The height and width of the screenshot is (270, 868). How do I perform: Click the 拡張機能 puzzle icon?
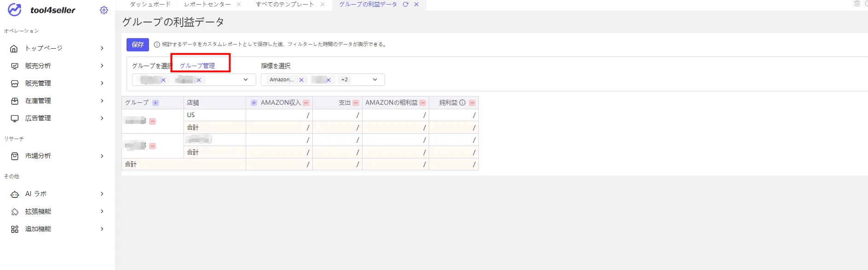14,212
